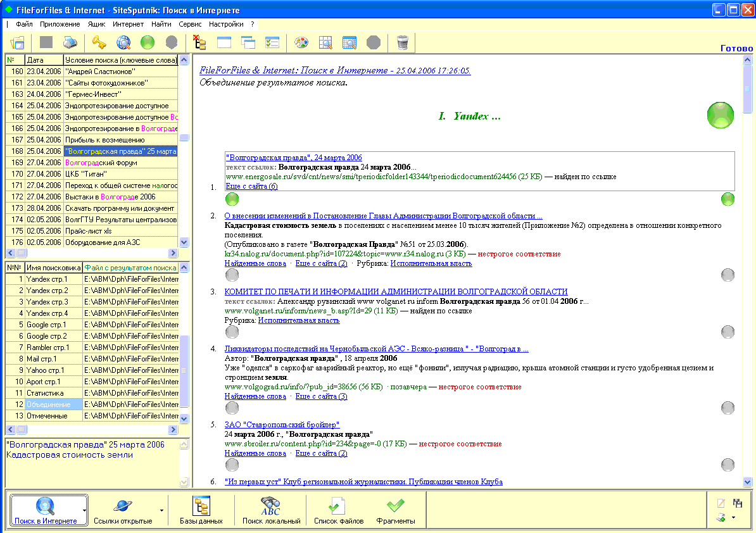Toggle gray marker ball below result 5 links
Image resolution: width=756 pixels, height=533 pixels.
click(232, 465)
